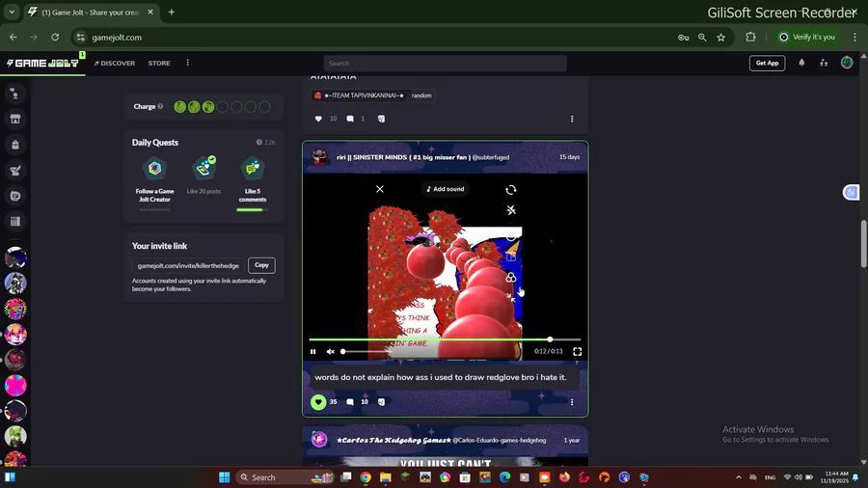Like the riri SINISTER MINDS post

tap(318, 402)
